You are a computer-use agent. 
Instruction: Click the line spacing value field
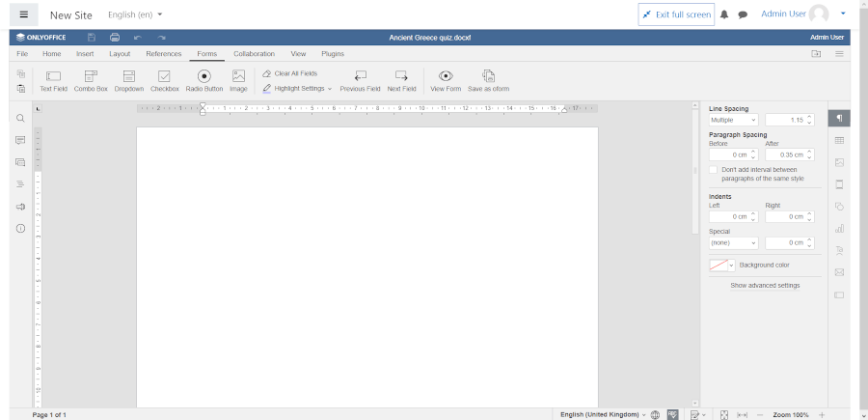(x=789, y=120)
